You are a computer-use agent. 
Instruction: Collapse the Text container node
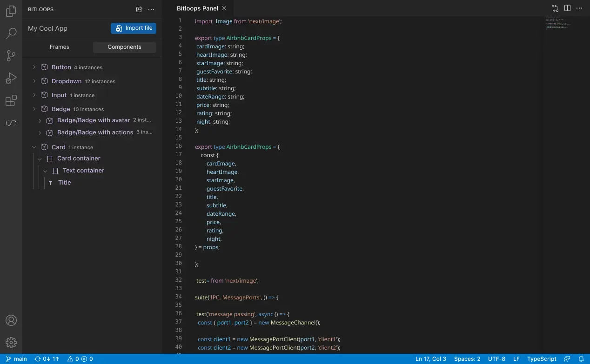click(45, 171)
